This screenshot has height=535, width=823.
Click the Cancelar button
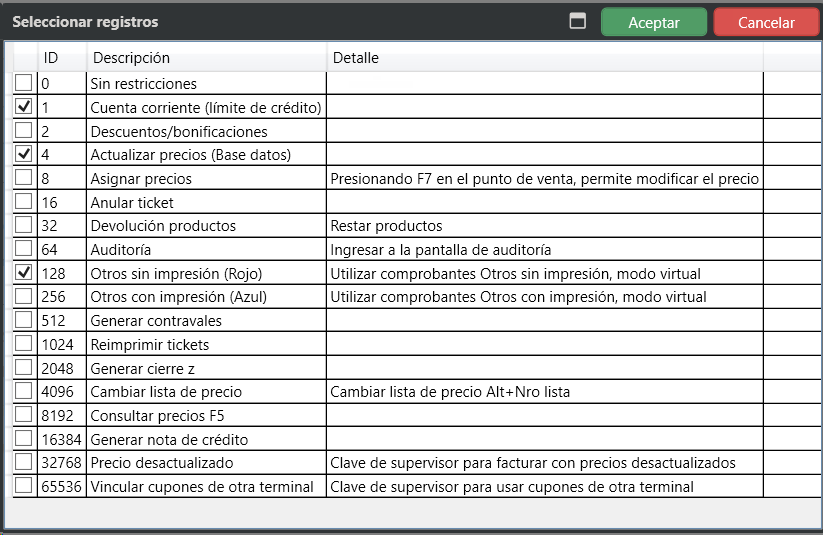click(766, 23)
